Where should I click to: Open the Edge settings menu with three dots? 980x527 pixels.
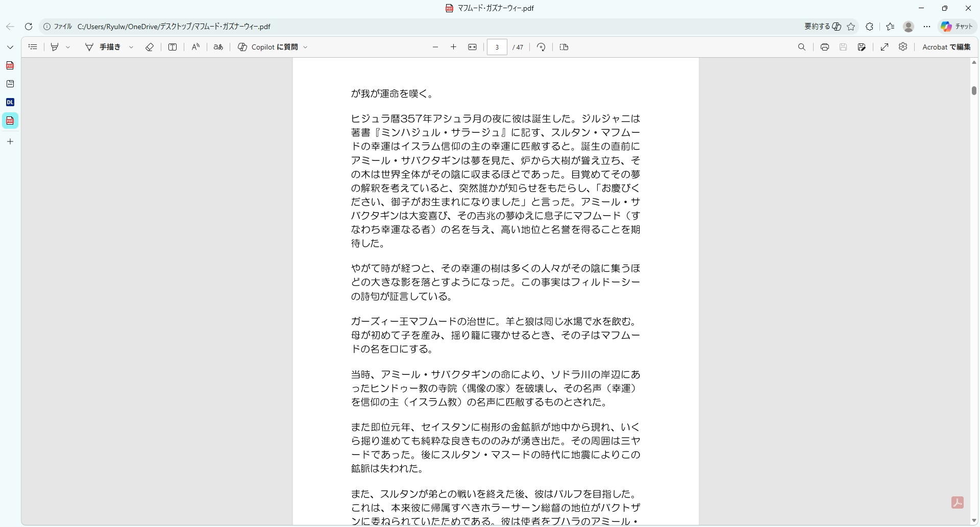click(927, 27)
